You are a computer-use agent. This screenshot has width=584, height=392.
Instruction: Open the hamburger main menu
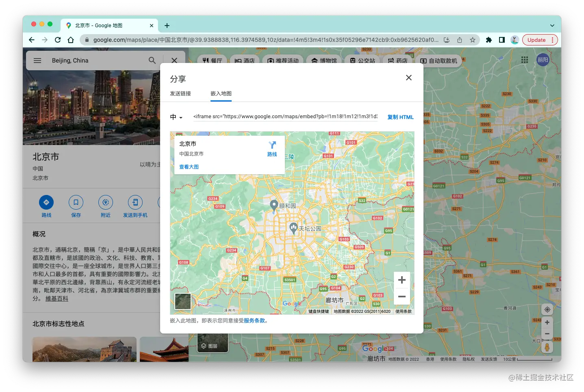pos(37,60)
